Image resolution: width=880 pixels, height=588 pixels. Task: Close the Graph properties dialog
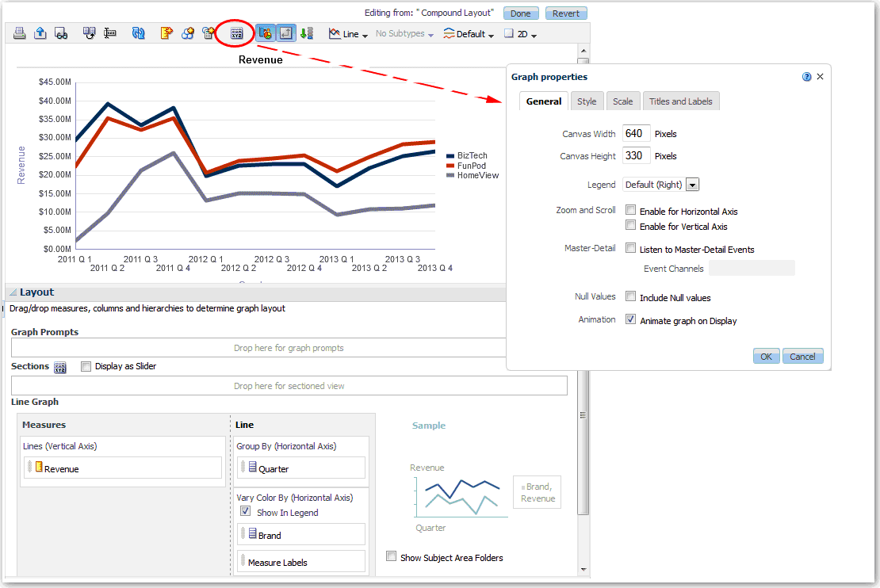point(820,77)
